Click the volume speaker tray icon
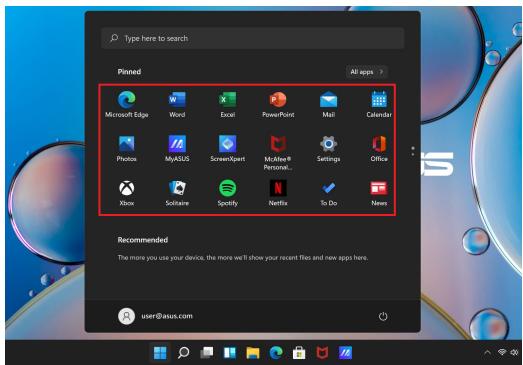523x365 pixels. pyautogui.click(x=514, y=352)
